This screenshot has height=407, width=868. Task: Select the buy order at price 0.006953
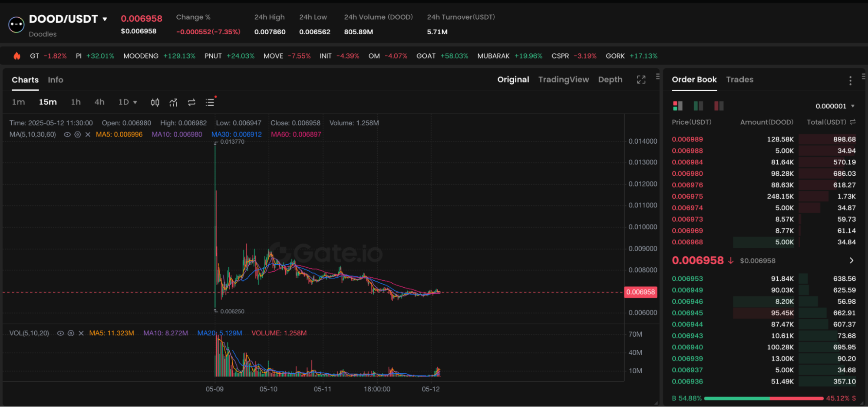click(x=764, y=279)
